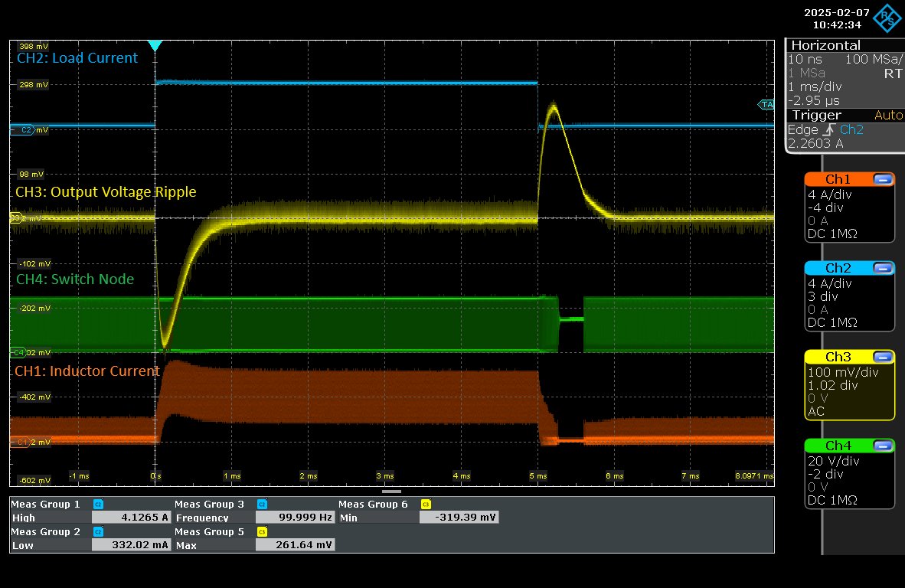Click the Meas Group 2 Low value
The width and height of the screenshot is (905, 588).
tap(130, 545)
